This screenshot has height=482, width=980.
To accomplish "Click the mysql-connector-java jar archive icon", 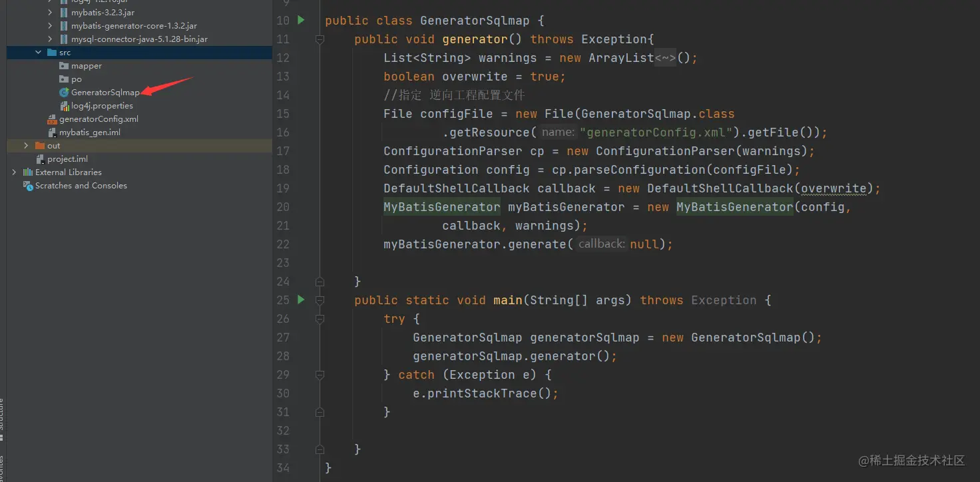I will coord(64,39).
